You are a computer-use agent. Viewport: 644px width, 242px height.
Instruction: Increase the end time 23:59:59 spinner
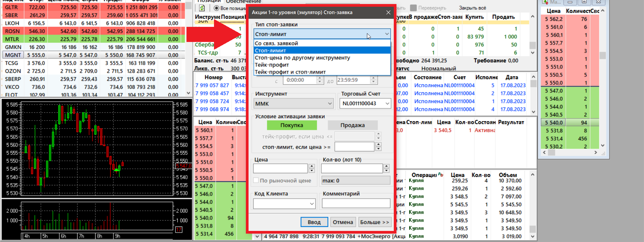[x=373, y=78]
